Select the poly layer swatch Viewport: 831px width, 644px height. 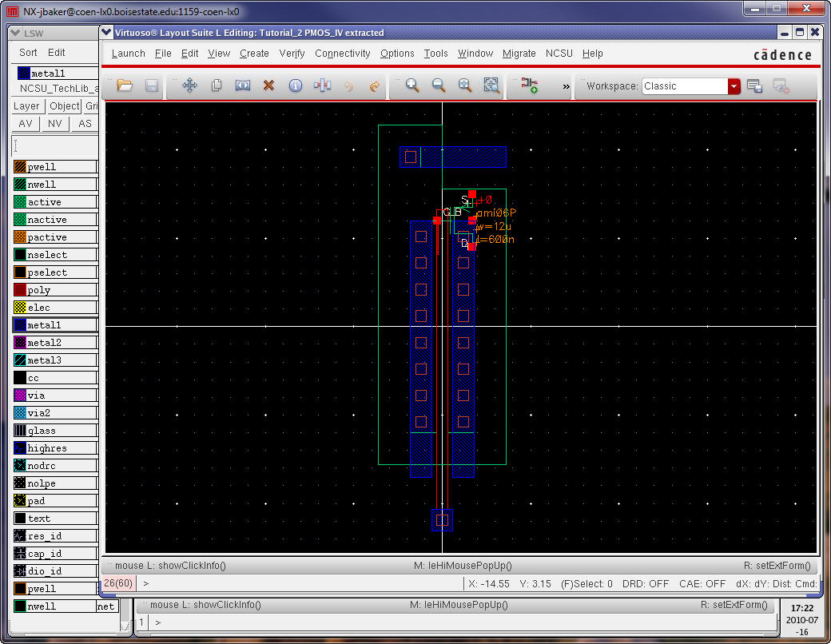coord(21,290)
